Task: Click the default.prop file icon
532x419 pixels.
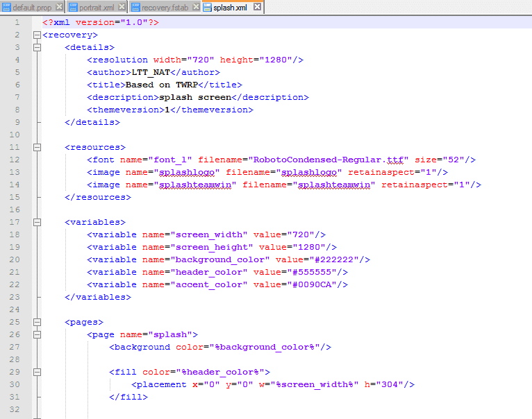Action: coord(6,8)
